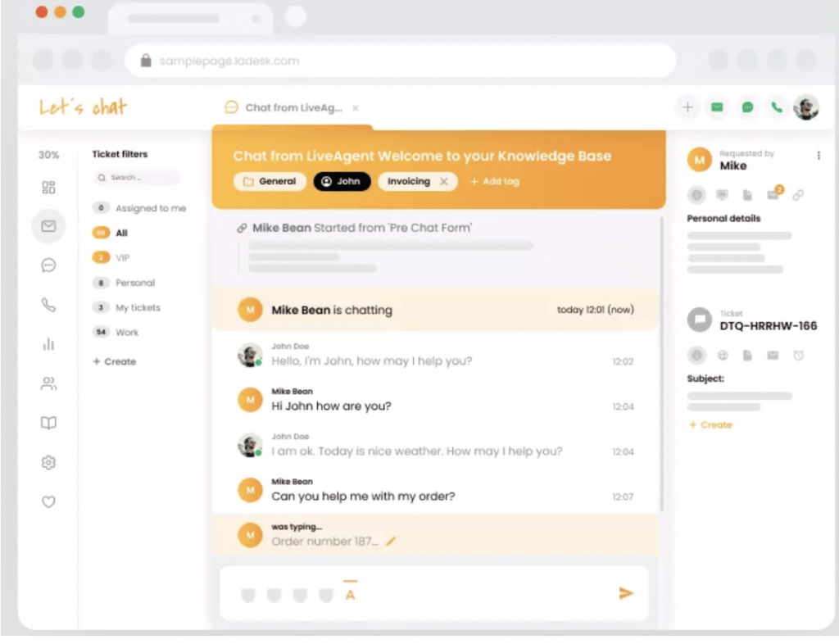Image resolution: width=839 pixels, height=644 pixels.
Task: Click message 'Hi John how are you?'
Action: tap(331, 406)
